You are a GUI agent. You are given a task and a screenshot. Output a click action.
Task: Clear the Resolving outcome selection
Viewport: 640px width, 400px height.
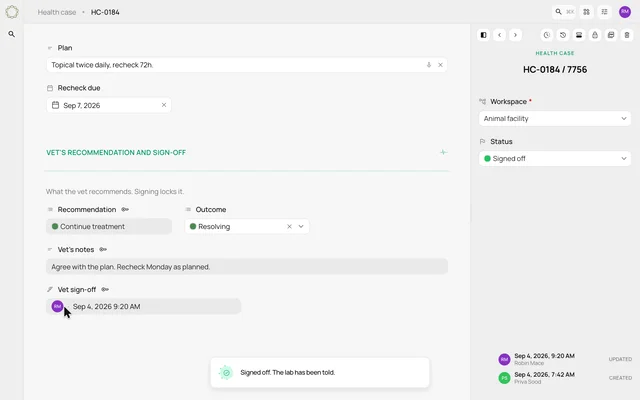pyautogui.click(x=289, y=227)
